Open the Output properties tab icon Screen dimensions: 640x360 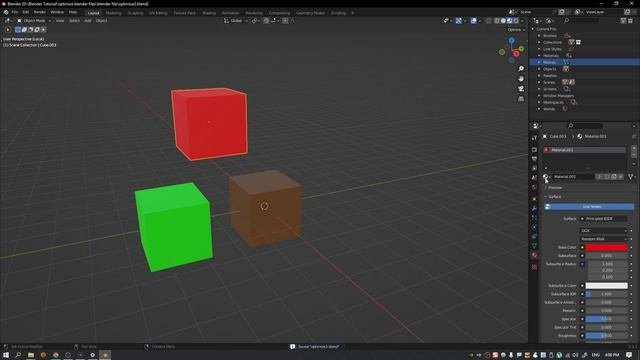534,159
